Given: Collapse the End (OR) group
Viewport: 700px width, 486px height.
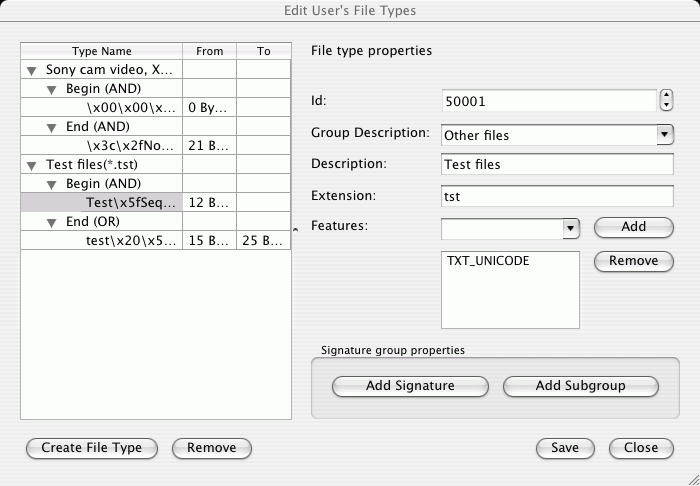Looking at the screenshot, I should 51,223.
